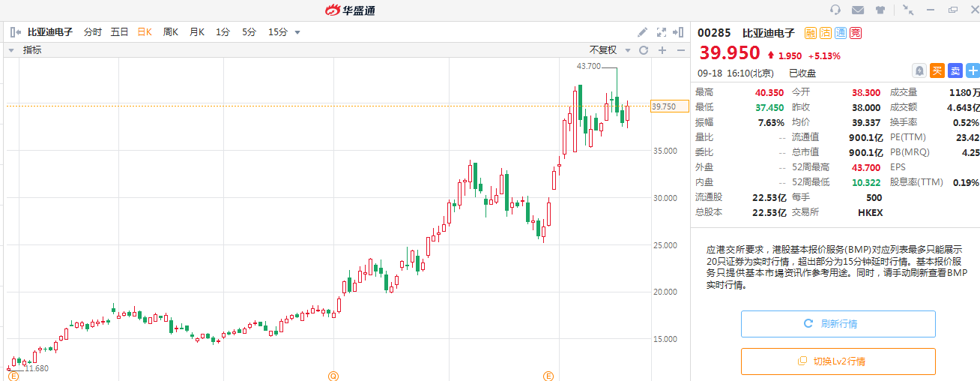Select the 日K daily candlestick tab

coord(145,32)
